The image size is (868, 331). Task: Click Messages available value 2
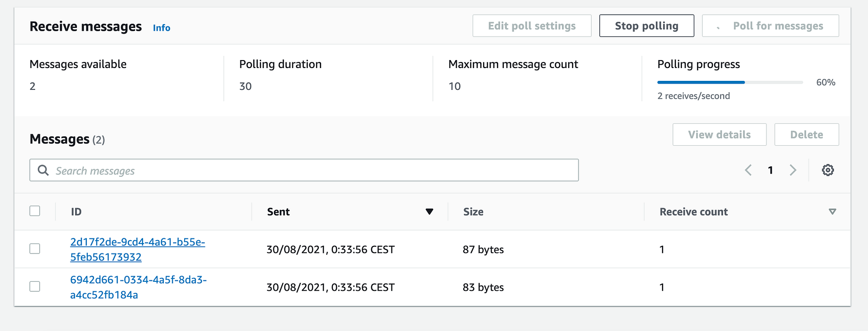(x=33, y=87)
